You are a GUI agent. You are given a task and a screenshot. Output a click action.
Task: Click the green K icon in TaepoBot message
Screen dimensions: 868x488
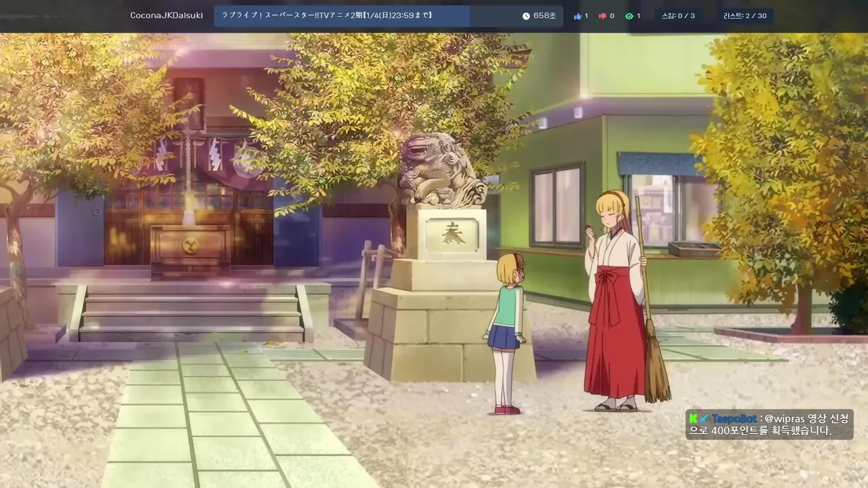pos(694,419)
